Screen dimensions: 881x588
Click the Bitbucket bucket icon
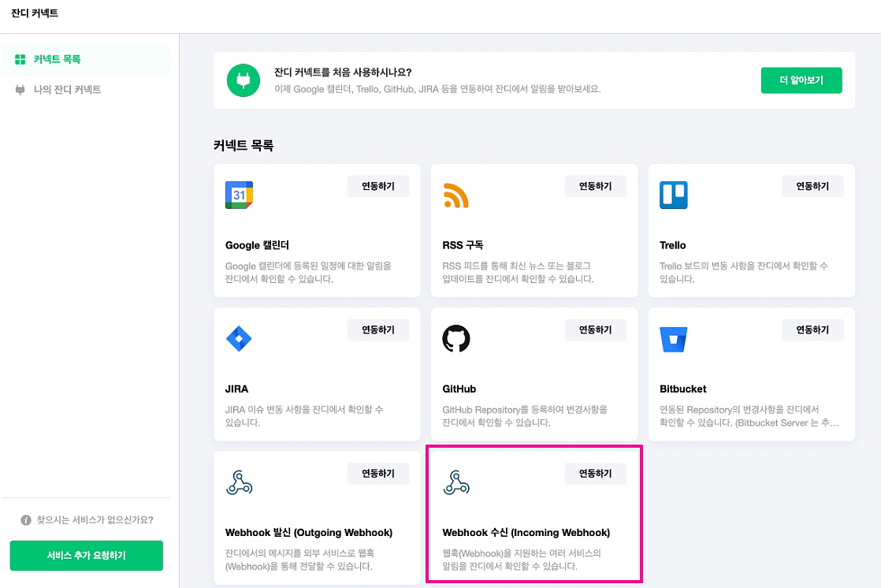pos(673,338)
